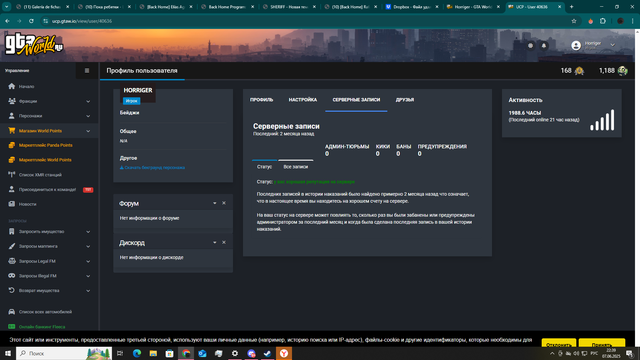The image size is (640, 360).
Task: Open the Присоединиться к команде link
Action: (x=47, y=189)
